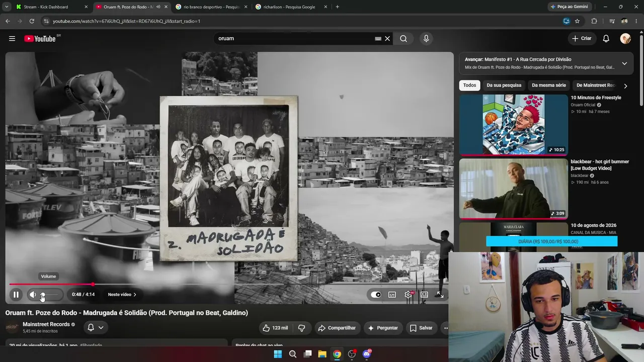Select the "De Mainstreet Rec" filter chip

point(596,85)
